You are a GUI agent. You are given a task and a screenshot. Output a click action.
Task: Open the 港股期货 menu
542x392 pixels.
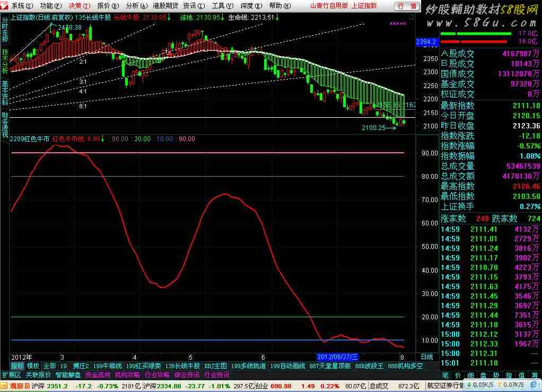coord(165,6)
